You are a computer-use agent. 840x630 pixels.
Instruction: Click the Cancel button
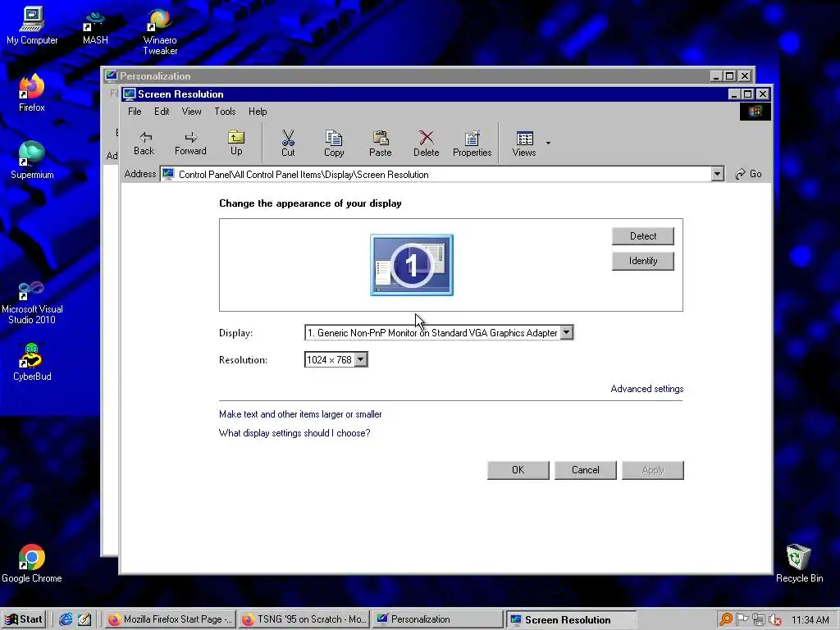click(586, 470)
